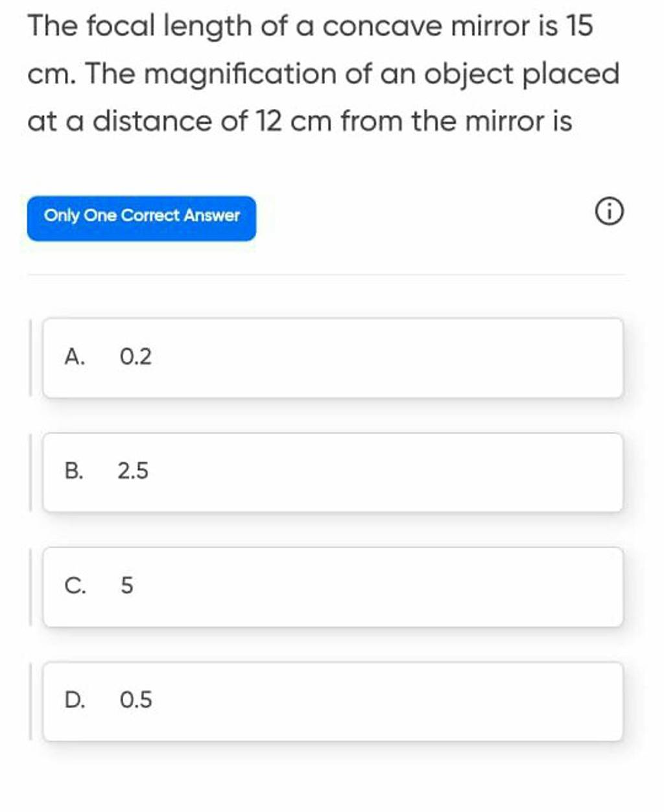Click the answer card containing 0.2
The height and width of the screenshot is (812, 664).
[x=332, y=357]
